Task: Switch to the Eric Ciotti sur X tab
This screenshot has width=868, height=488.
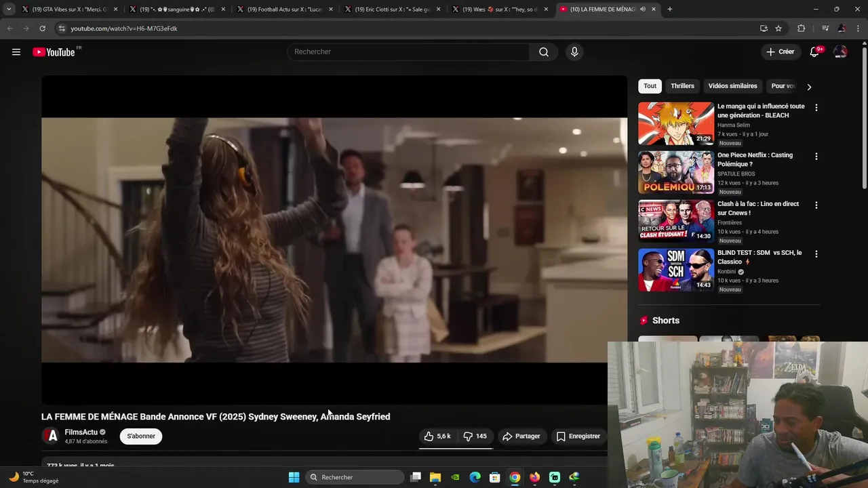Action: click(x=392, y=9)
